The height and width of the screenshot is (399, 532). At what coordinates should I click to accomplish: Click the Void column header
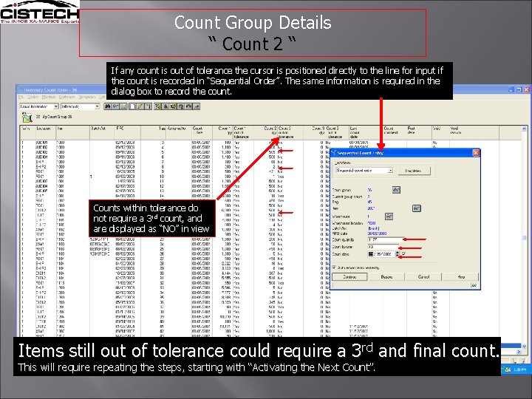pos(440,132)
